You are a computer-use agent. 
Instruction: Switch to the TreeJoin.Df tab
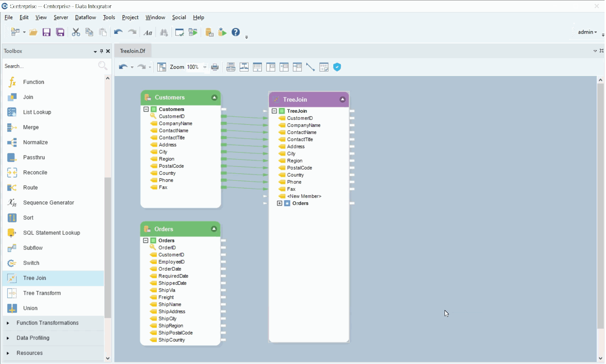click(x=133, y=51)
